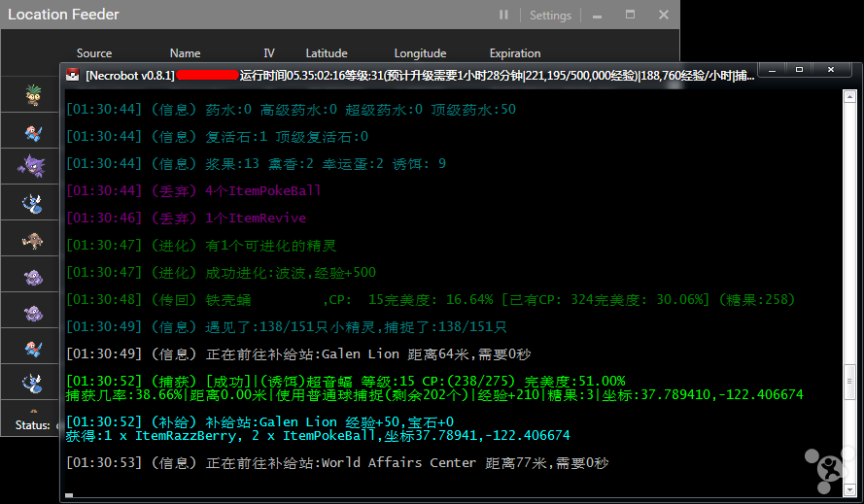Click the IV column header
Screen dimensions: 864x504
[269, 53]
